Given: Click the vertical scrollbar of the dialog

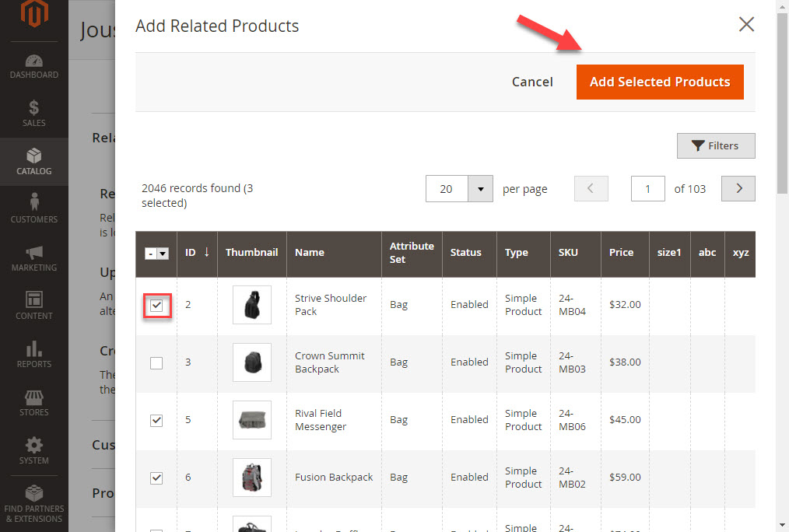Looking at the screenshot, I should pyautogui.click(x=783, y=103).
